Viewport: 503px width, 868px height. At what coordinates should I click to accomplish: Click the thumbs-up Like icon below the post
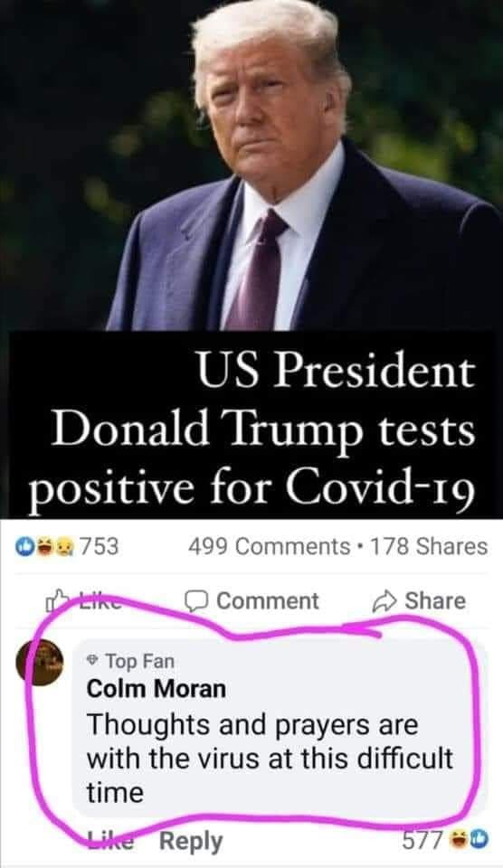[x=57, y=601]
